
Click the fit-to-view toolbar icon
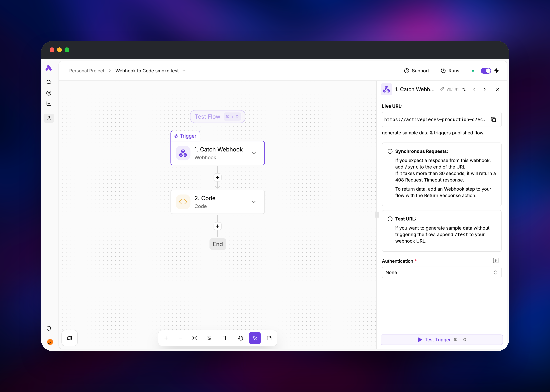[195, 338]
